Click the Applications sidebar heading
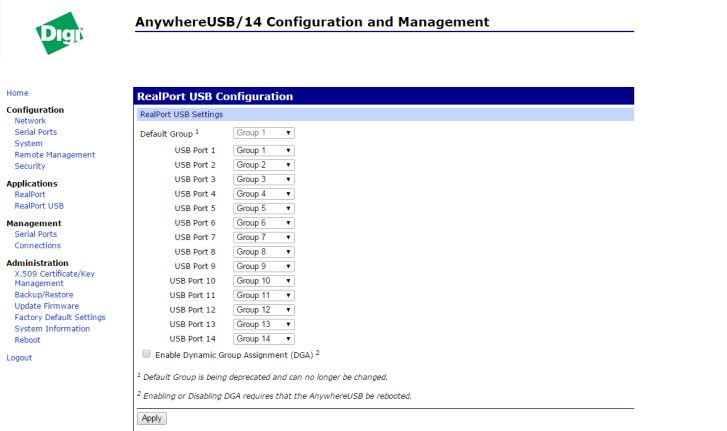The height and width of the screenshot is (431, 727). click(32, 184)
